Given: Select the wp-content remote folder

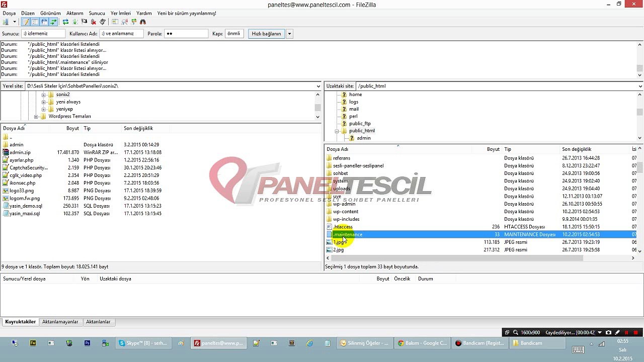Looking at the screenshot, I should pyautogui.click(x=346, y=212).
